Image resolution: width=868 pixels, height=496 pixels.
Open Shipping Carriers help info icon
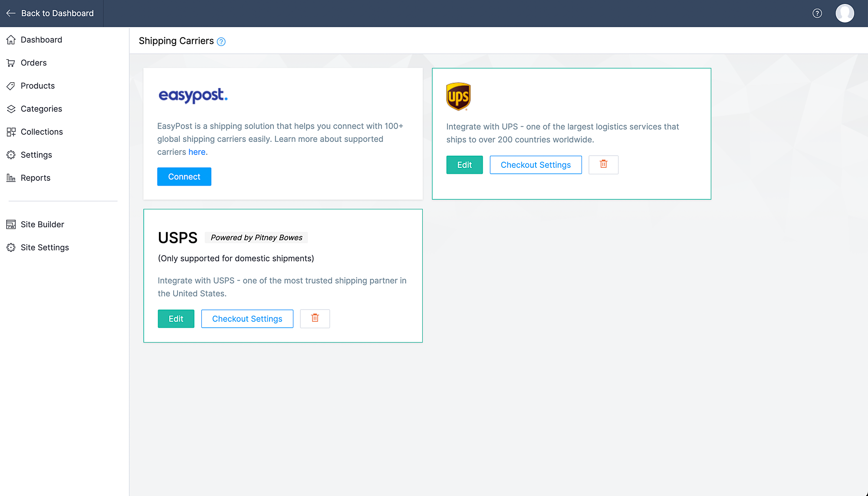221,42
